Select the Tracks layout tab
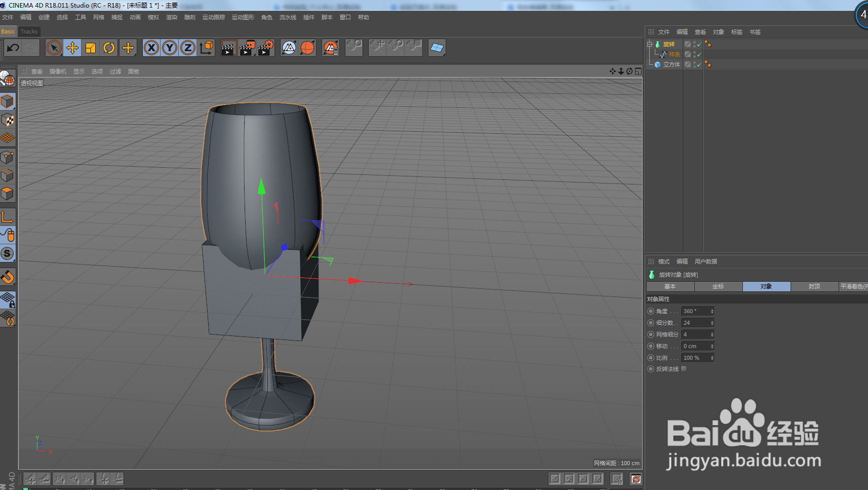Screen dimensions: 868x490 (x=29, y=31)
